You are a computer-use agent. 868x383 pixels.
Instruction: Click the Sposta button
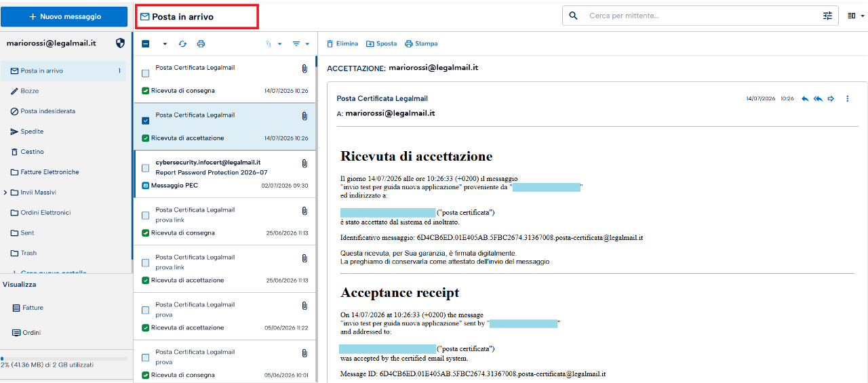(382, 43)
